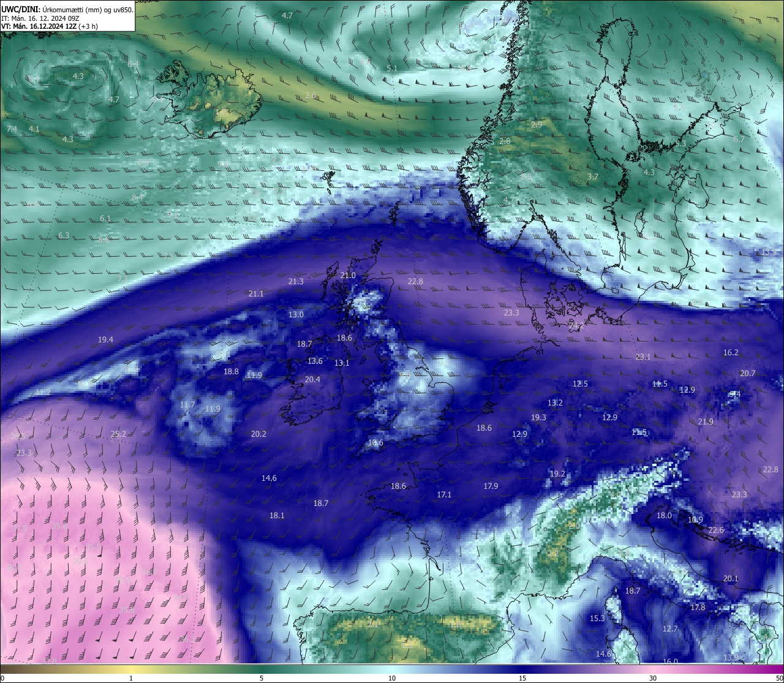The height and width of the screenshot is (683, 784).
Task: Click the 25.2 value on the map
Action: click(x=118, y=434)
